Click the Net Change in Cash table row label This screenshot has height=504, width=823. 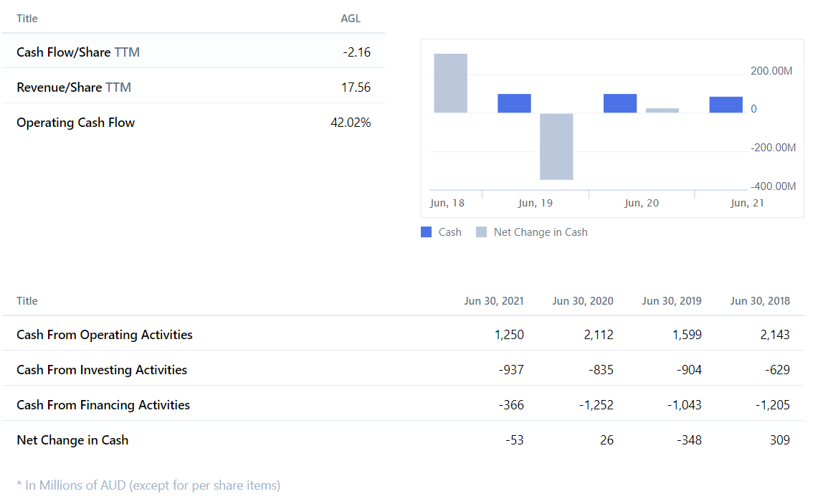tap(72, 440)
